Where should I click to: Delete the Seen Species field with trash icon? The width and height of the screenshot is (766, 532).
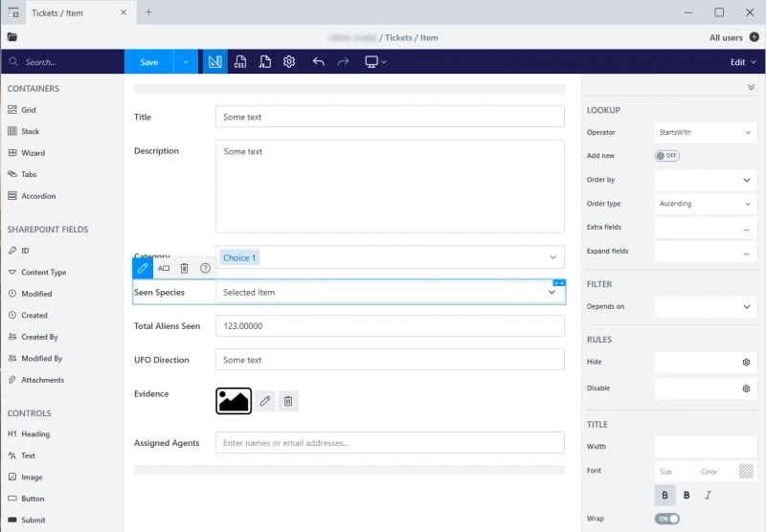[x=184, y=268]
